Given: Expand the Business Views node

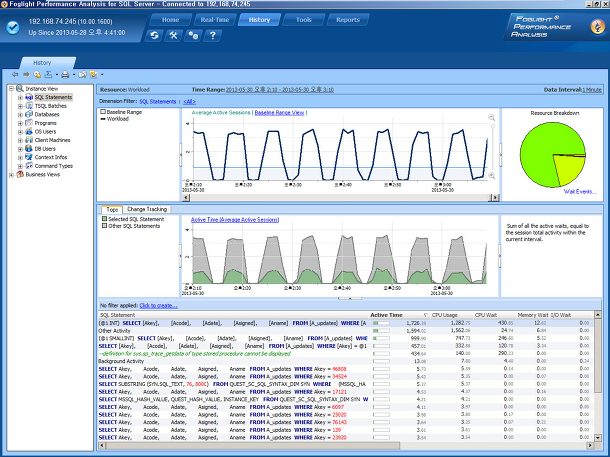Looking at the screenshot, I should pos(11,175).
